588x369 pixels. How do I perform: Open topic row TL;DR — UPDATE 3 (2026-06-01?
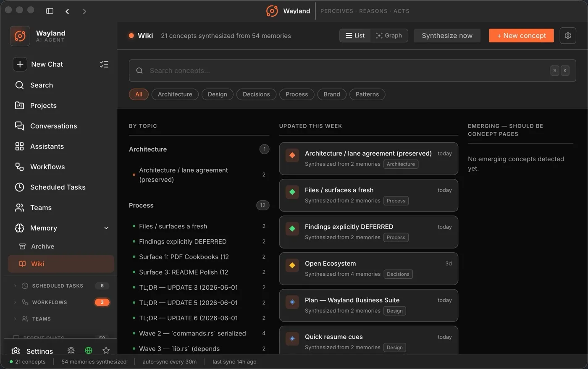click(x=199, y=288)
